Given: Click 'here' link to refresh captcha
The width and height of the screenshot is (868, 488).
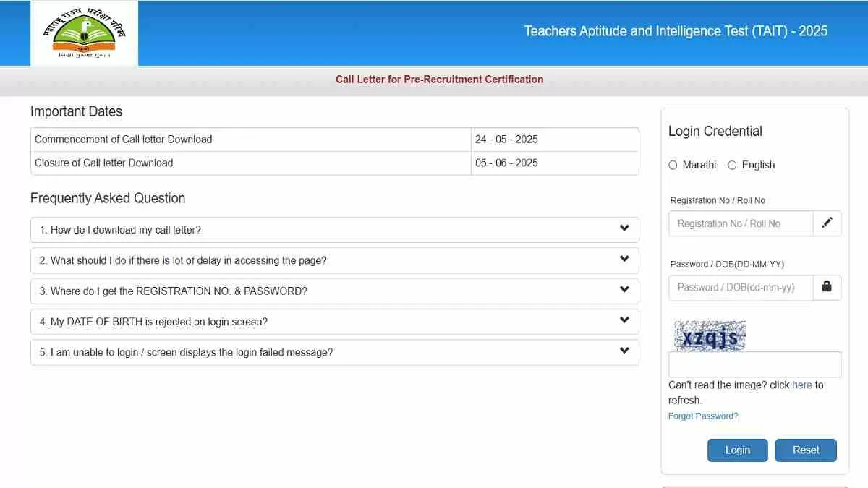Looking at the screenshot, I should click(x=802, y=385).
